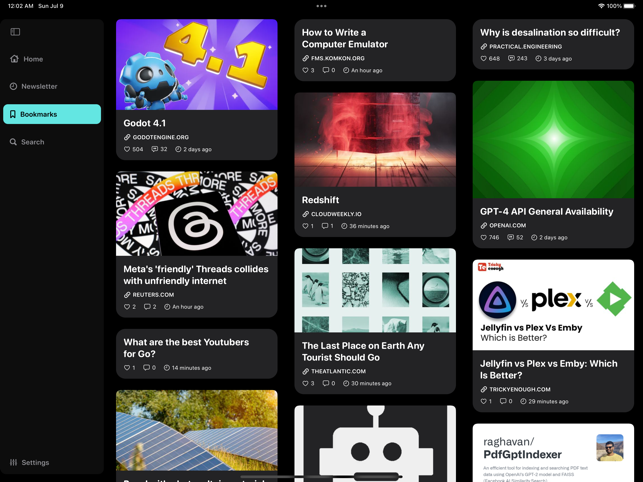This screenshot has height=482, width=643.
Task: Like the Jellyfin vs Plex post
Action: tap(486, 402)
